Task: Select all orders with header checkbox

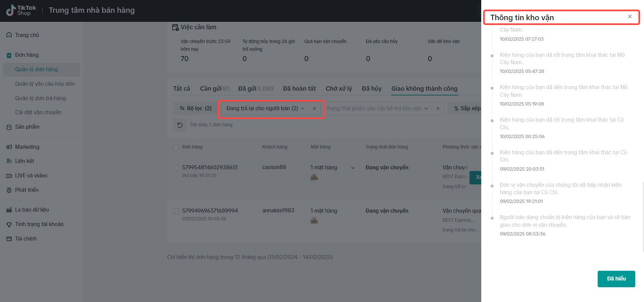Action: coord(176,147)
